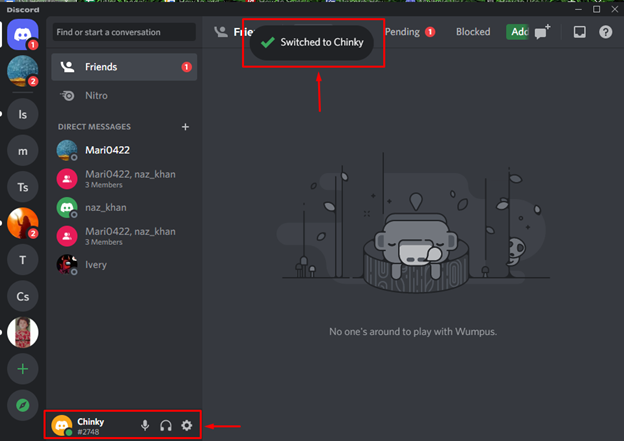Image resolution: width=624 pixels, height=441 pixels.
Task: Click the Chinky user avatar
Action: coord(62,425)
